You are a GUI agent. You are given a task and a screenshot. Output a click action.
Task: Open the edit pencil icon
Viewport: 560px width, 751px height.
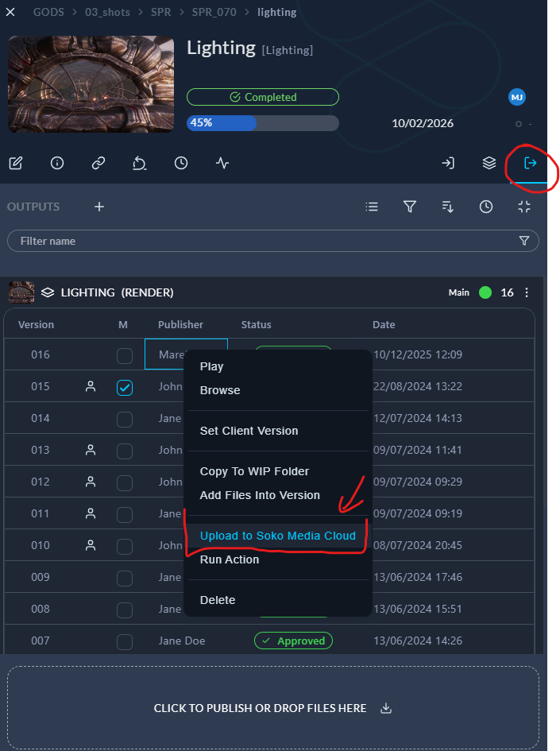tap(16, 164)
